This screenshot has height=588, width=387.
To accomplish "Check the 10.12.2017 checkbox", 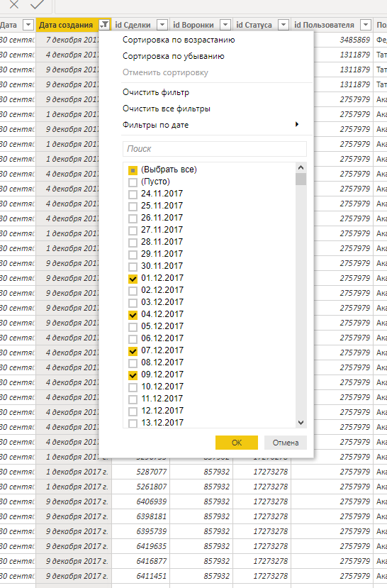I will tap(133, 387).
